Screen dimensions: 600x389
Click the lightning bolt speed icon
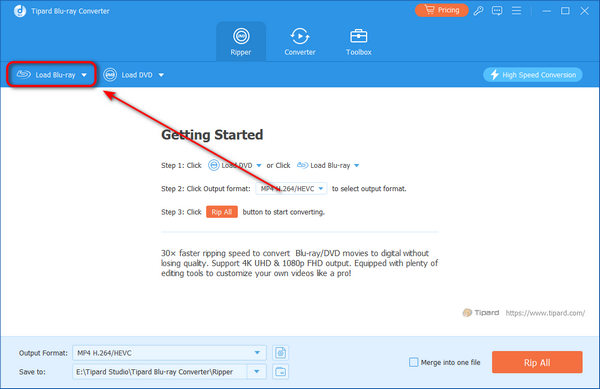[494, 75]
